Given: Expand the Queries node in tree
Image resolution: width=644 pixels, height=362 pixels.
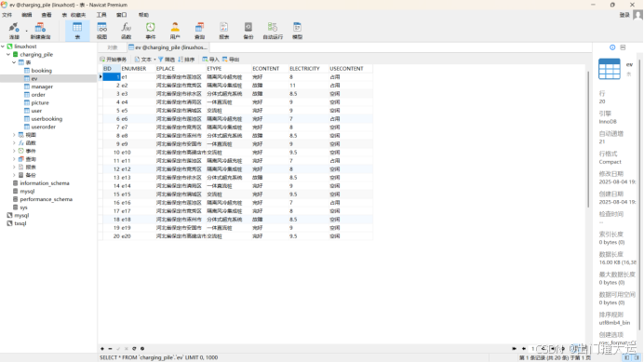Looking at the screenshot, I should (14, 159).
